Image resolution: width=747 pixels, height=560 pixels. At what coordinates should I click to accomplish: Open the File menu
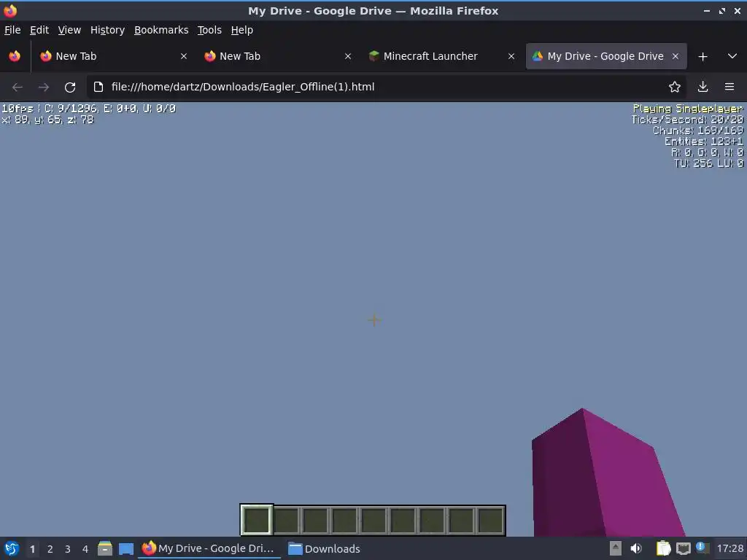tap(12, 30)
